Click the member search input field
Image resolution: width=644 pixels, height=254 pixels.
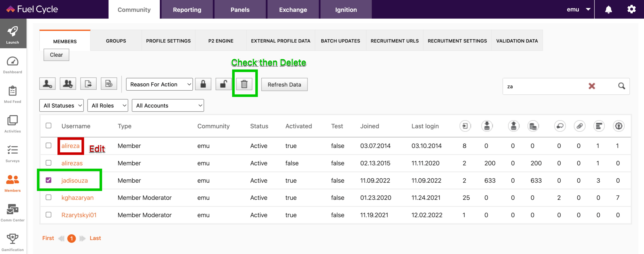click(x=543, y=87)
